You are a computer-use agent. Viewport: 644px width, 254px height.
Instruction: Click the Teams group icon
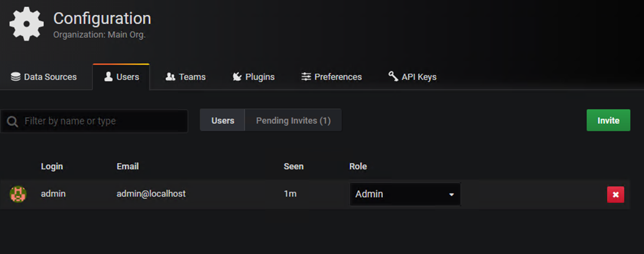pyautogui.click(x=170, y=77)
